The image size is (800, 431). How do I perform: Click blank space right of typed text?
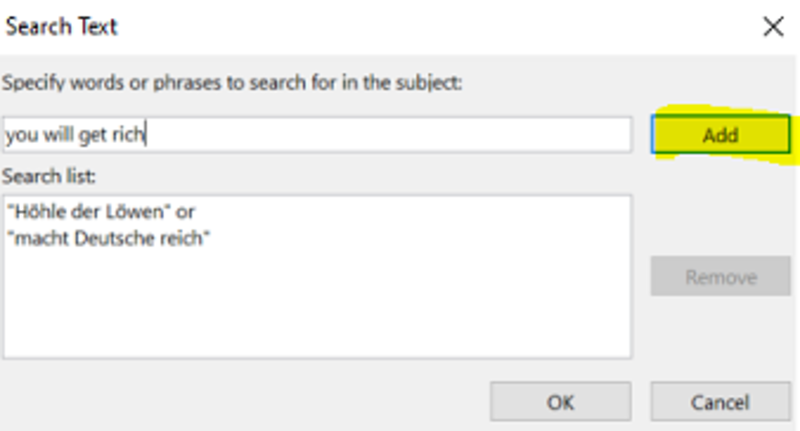click(388, 135)
